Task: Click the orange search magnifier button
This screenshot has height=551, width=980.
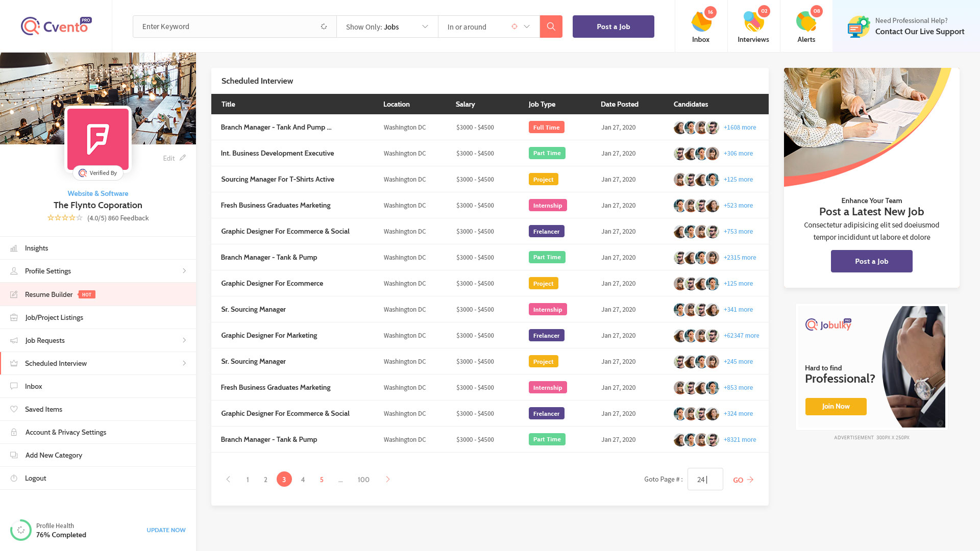Action: [x=551, y=27]
